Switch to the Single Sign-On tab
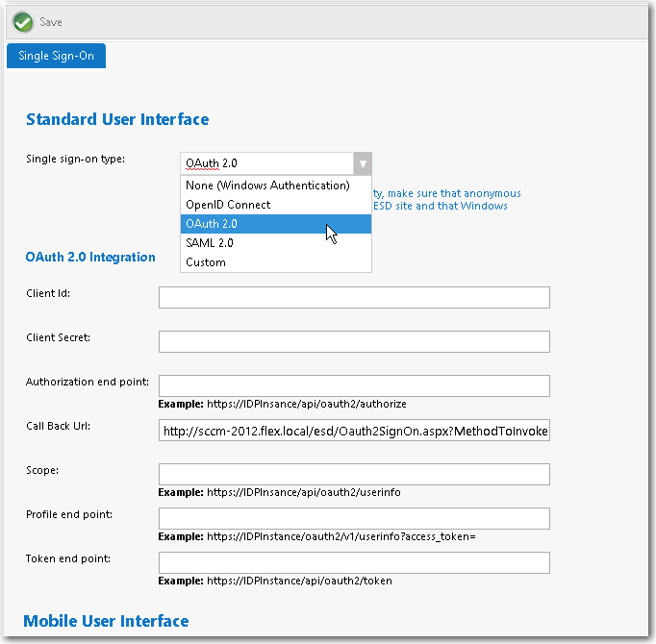This screenshot has width=656, height=644. pos(56,56)
